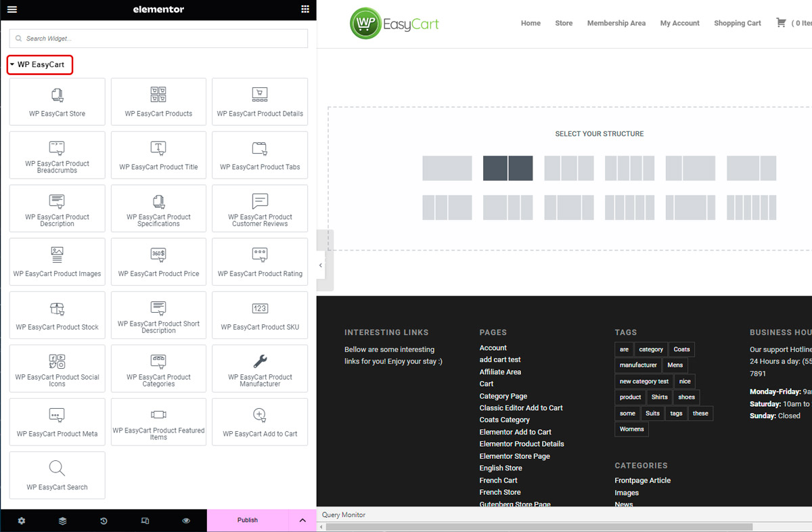812x532 pixels.
Task: Expand the Publish save options arrow
Action: (x=302, y=520)
